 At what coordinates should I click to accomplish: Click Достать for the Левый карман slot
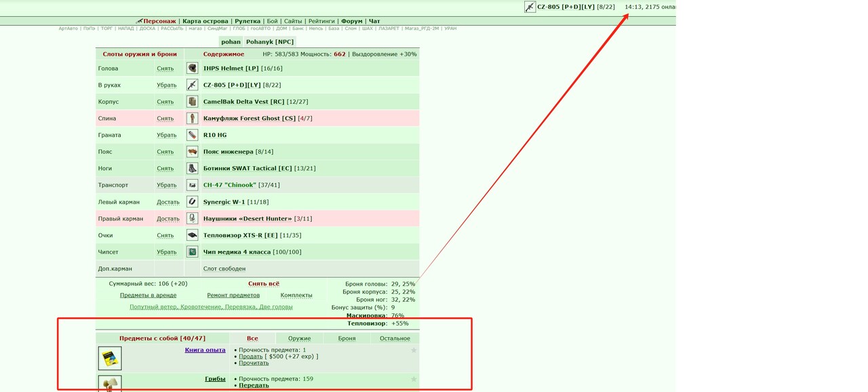pyautogui.click(x=168, y=202)
